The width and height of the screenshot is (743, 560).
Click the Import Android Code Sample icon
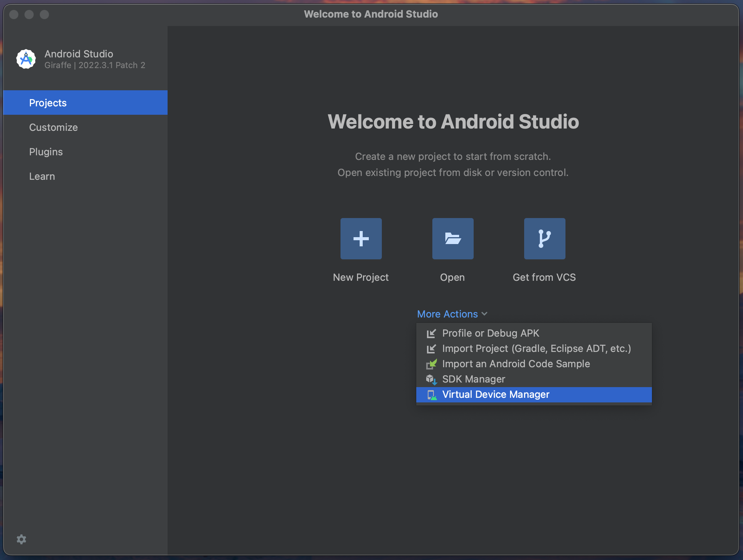tap(432, 364)
